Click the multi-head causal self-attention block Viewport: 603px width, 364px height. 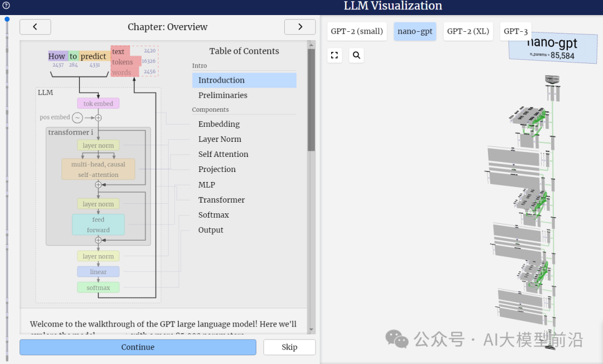[98, 169]
